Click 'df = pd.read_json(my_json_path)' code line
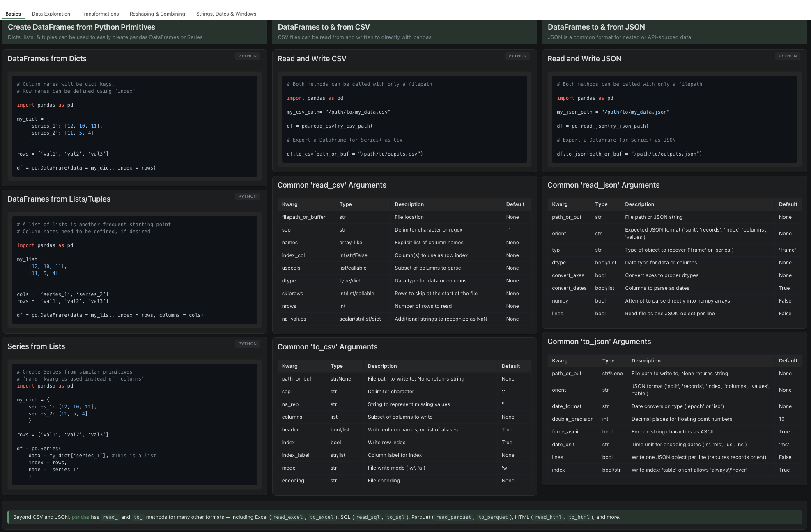This screenshot has height=532, width=811. tap(603, 126)
